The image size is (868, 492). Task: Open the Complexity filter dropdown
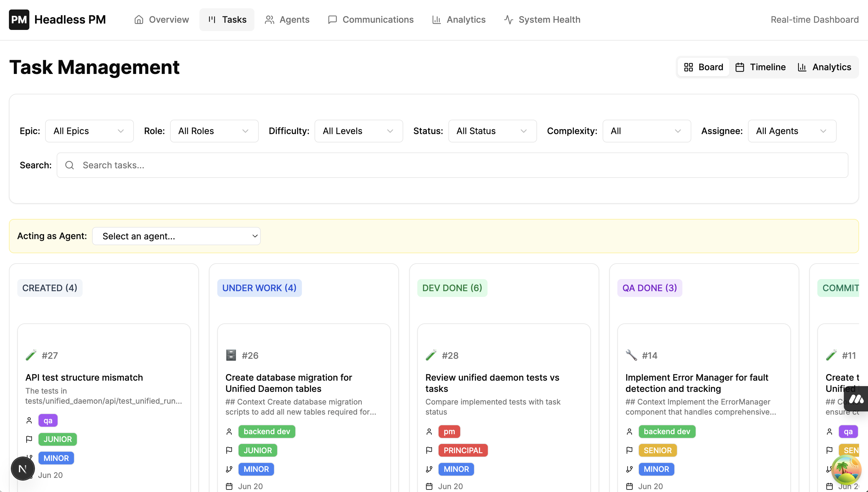[x=647, y=131]
